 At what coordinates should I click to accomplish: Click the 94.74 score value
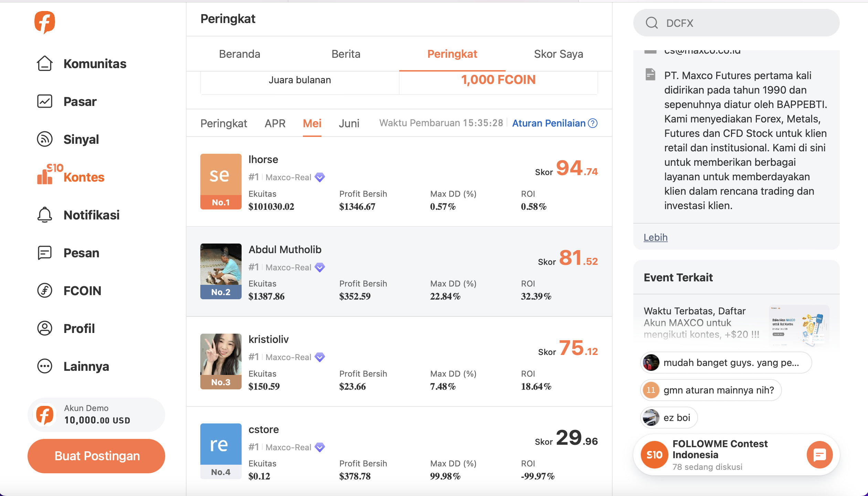[577, 168]
